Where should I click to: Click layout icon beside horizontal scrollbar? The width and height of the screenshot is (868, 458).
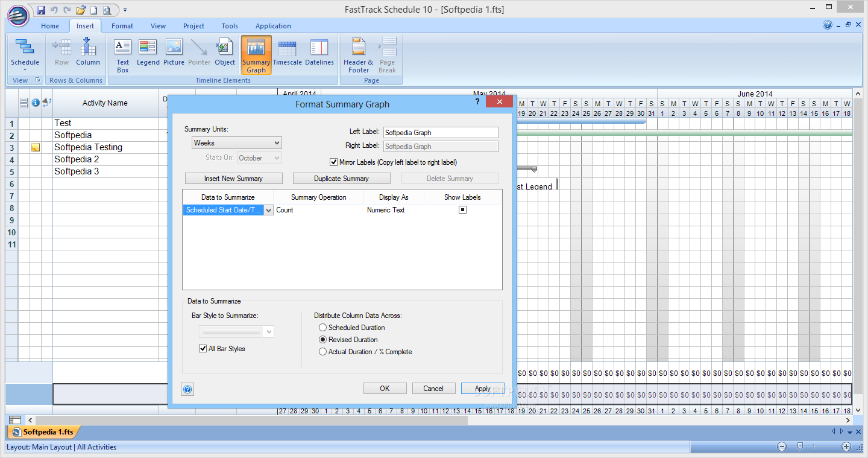point(15,420)
